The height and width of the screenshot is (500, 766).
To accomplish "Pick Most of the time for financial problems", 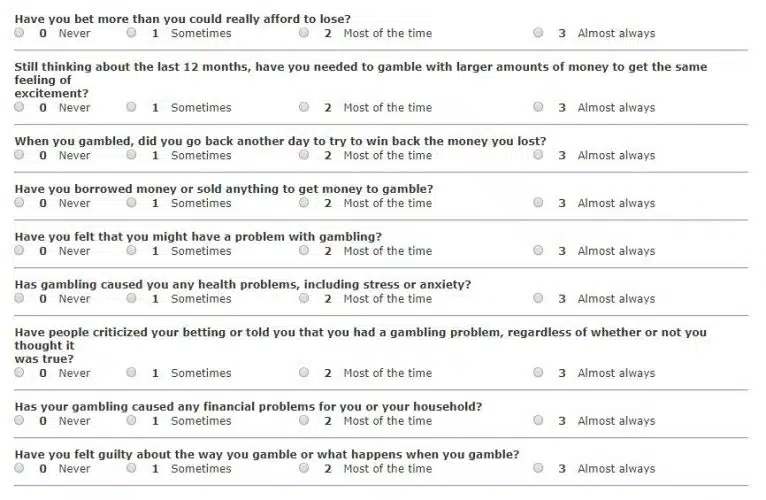I will [x=304, y=421].
